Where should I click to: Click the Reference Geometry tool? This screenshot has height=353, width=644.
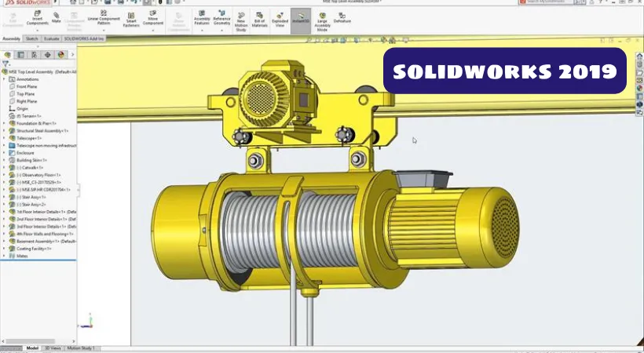pos(221,18)
